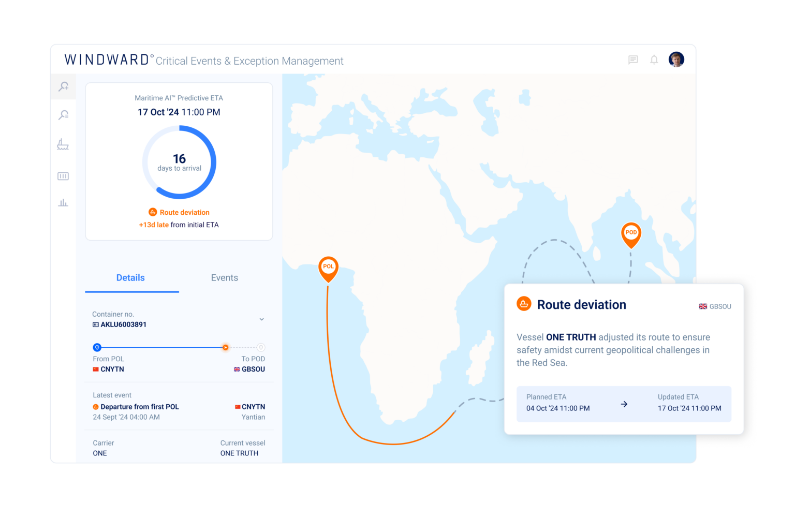The width and height of the screenshot is (795, 532).
Task: View notifications via the bell icon
Action: [654, 60]
